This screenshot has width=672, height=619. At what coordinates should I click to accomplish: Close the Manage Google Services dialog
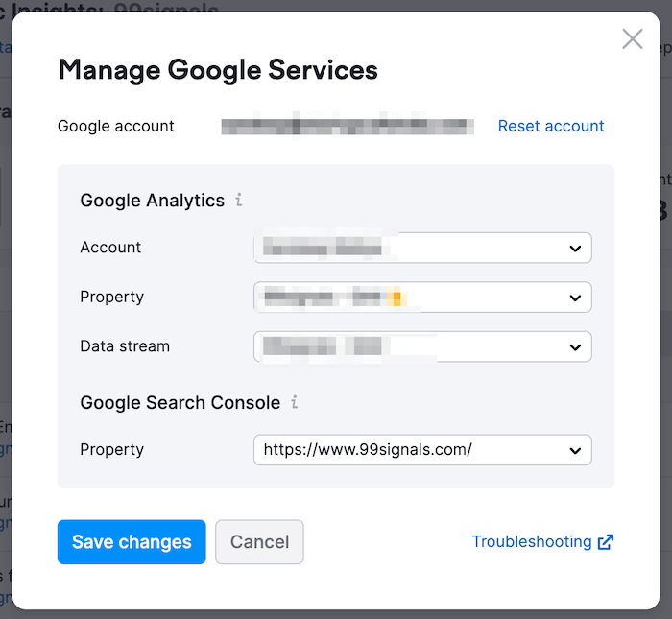[632, 39]
